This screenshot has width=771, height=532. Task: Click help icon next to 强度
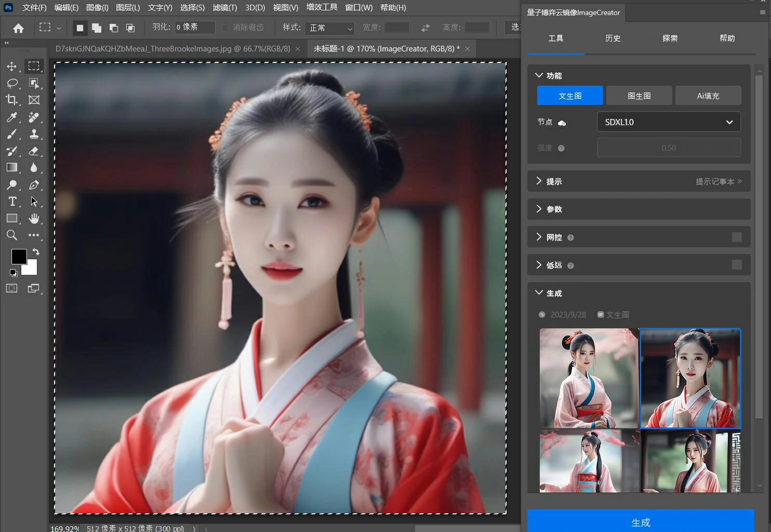561,148
